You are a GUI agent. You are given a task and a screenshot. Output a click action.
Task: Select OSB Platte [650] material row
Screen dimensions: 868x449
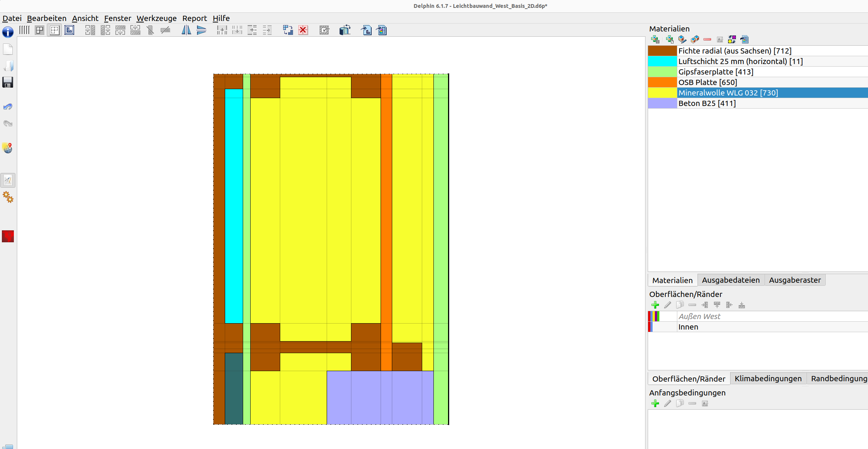point(758,82)
